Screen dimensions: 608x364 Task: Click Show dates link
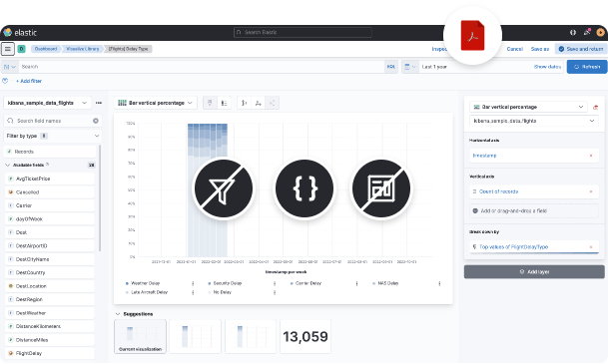pyautogui.click(x=547, y=67)
